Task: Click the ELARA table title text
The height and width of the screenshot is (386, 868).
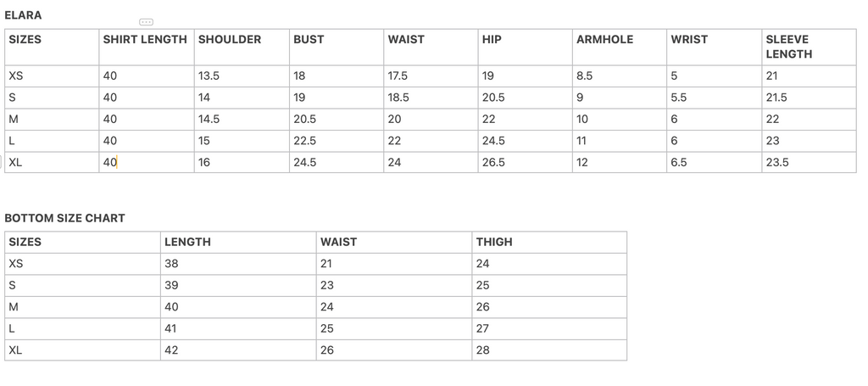Action: (23, 15)
